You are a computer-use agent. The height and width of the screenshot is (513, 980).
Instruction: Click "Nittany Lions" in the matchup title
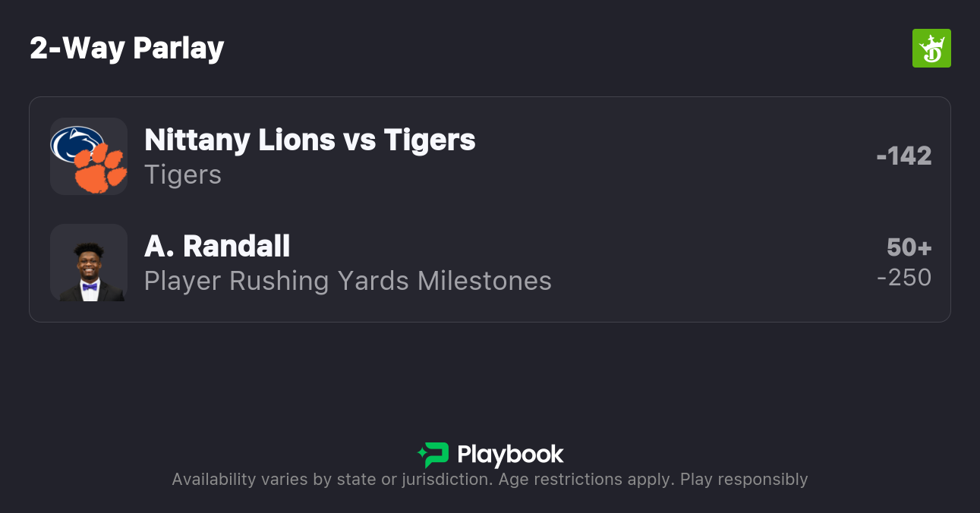(240, 140)
